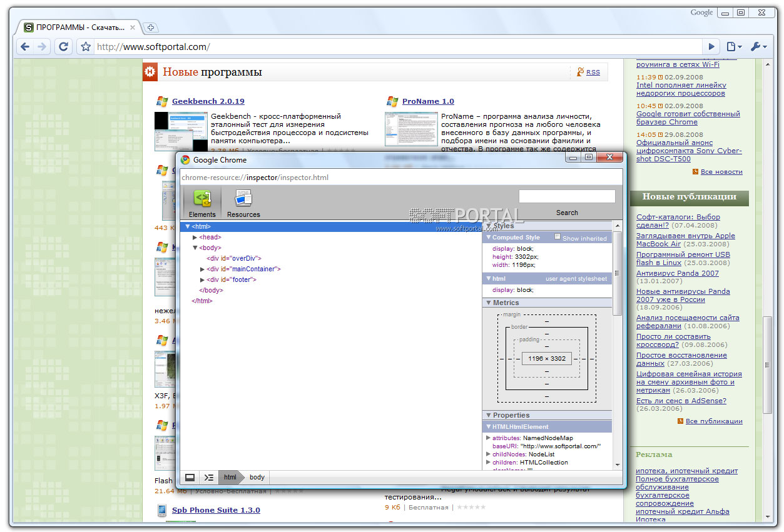Open Есть ли сенс в AdSense article
Image resolution: width=784 pixels, height=532 pixels.
(x=681, y=401)
